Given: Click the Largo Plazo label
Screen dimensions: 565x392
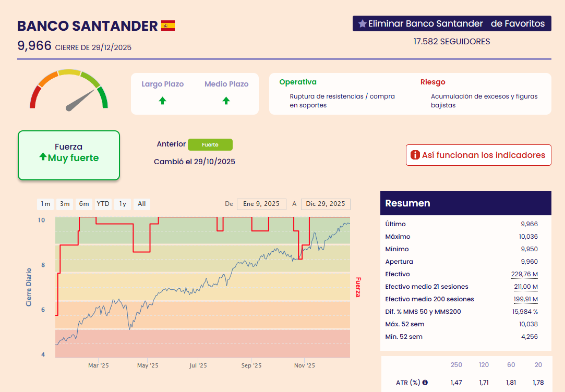Looking at the screenshot, I should coord(163,84).
